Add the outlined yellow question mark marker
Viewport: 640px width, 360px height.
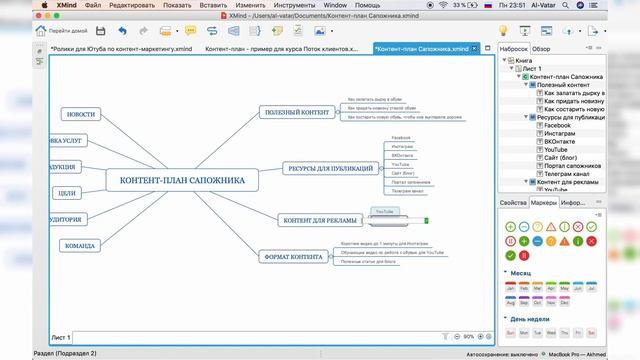tap(538, 227)
